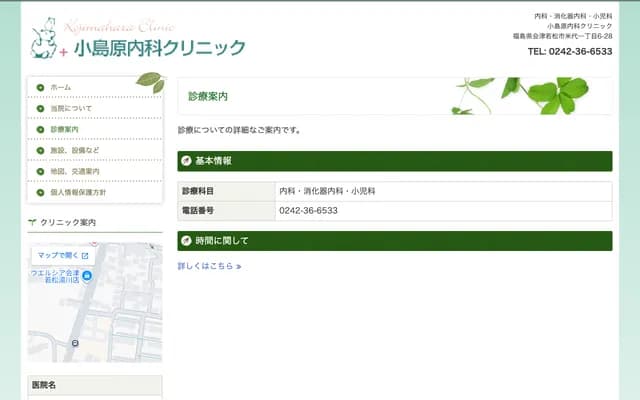Click the leaf icon in 時間に関して header
Image resolution: width=640 pixels, height=400 pixels.
pyautogui.click(x=186, y=241)
